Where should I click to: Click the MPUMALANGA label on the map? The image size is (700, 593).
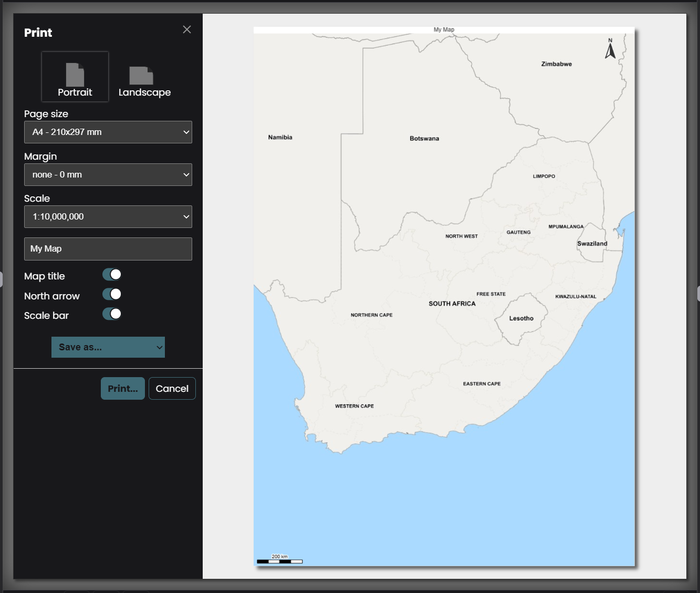tap(566, 227)
